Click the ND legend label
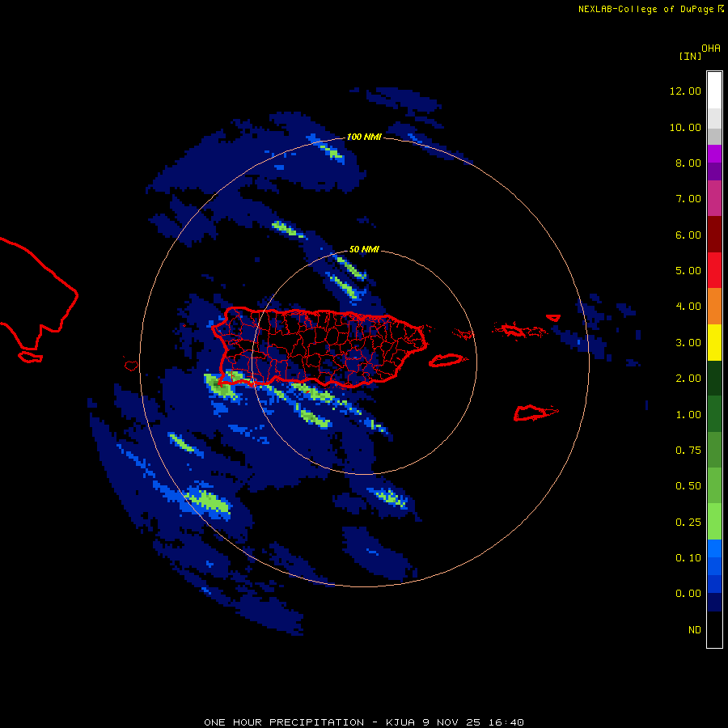The width and height of the screenshot is (728, 728). tap(695, 630)
